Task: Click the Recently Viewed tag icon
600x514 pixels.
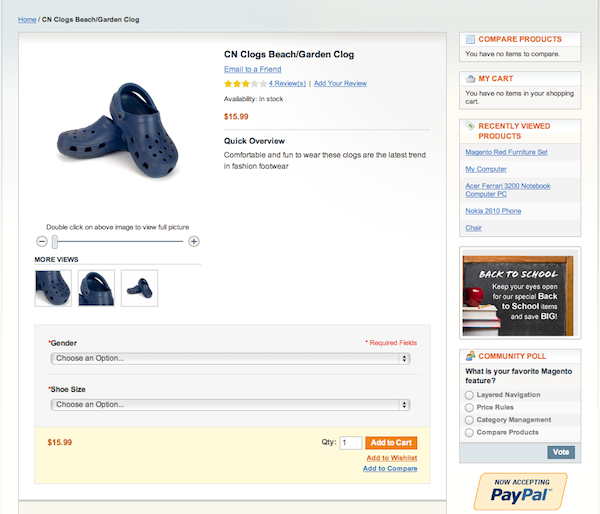Action: (x=470, y=126)
